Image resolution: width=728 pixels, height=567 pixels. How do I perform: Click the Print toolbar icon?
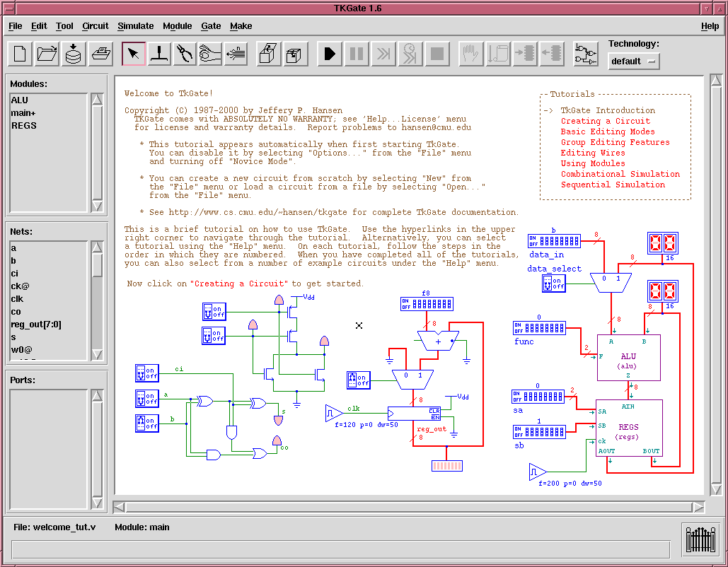coord(100,54)
